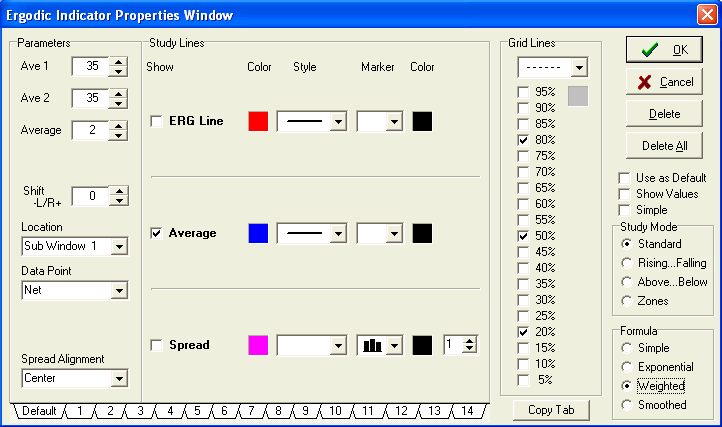The width and height of the screenshot is (722, 427).
Task: Toggle the 80% grid line checkbox
Action: click(523, 141)
